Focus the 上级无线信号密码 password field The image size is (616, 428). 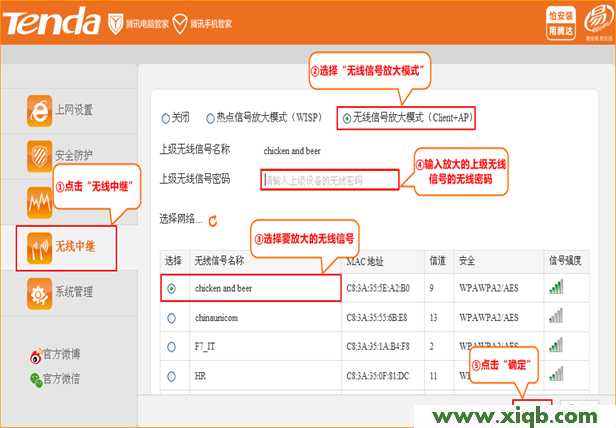tap(330, 180)
